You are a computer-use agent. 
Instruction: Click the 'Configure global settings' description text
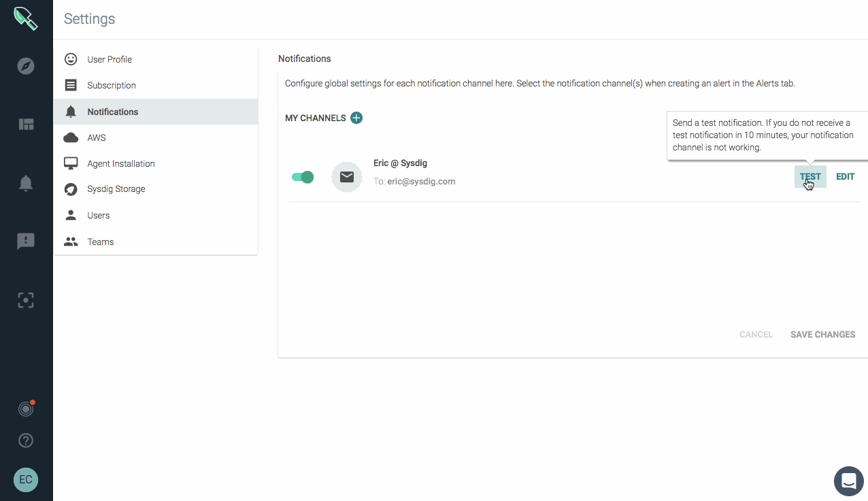click(x=540, y=84)
